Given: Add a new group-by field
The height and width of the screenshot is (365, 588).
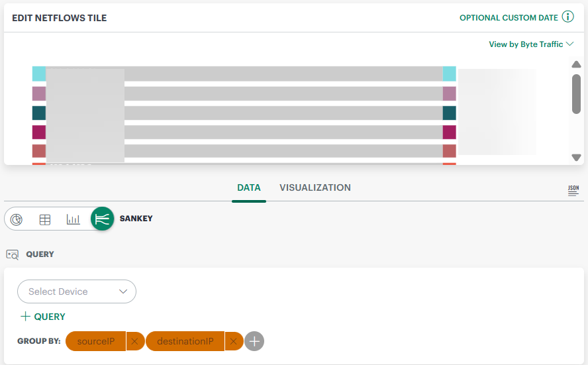Looking at the screenshot, I should point(254,341).
